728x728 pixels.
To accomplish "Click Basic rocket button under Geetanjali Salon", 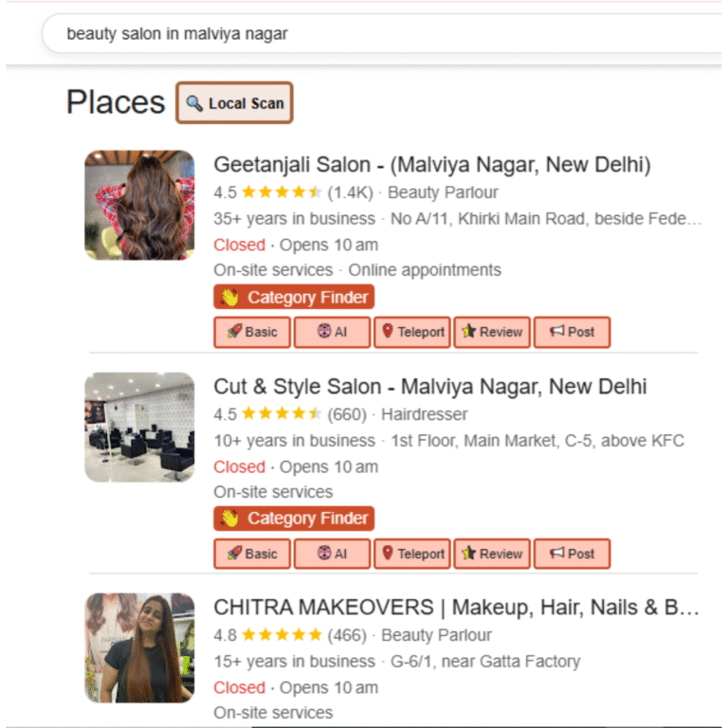I will 252,332.
